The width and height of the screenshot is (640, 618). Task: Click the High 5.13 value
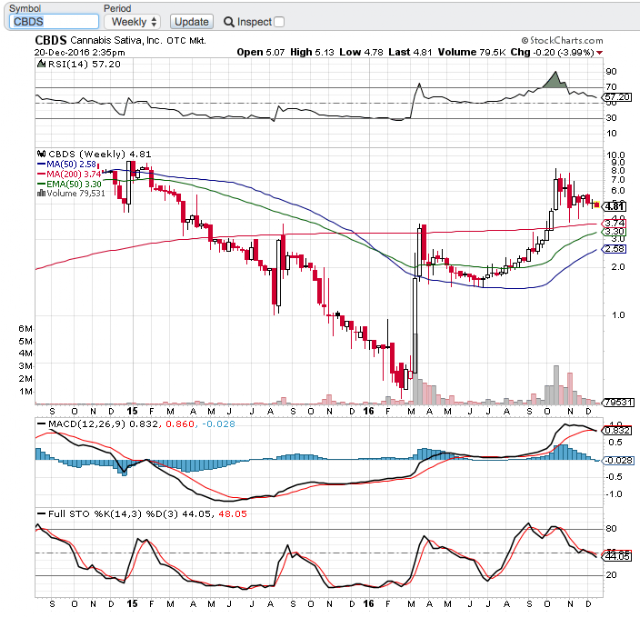coord(312,52)
